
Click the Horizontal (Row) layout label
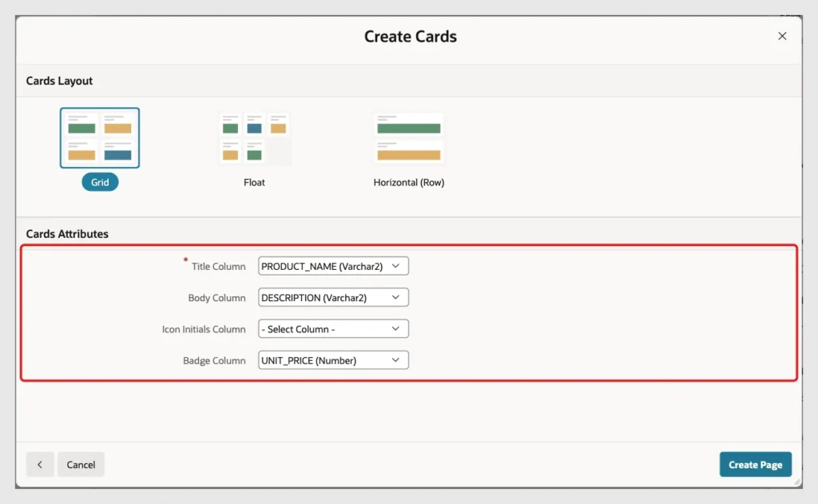[x=408, y=183]
